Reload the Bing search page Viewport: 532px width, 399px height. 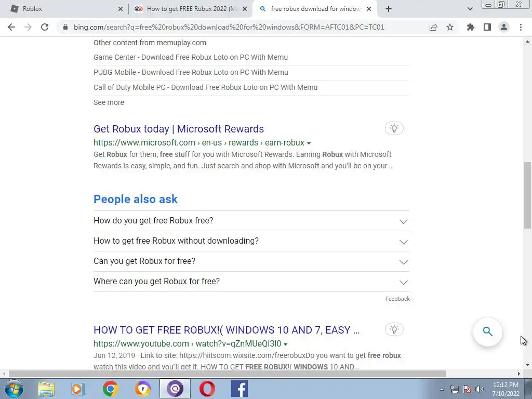point(45,27)
